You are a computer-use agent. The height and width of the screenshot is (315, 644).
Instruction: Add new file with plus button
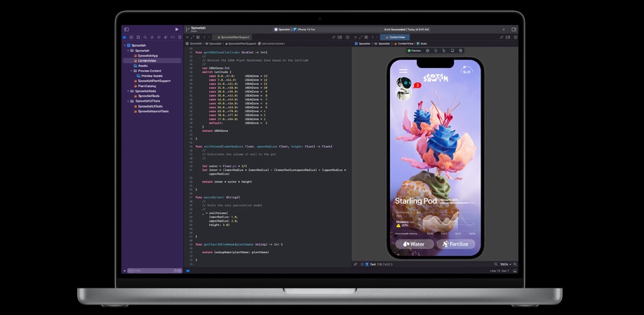124,271
